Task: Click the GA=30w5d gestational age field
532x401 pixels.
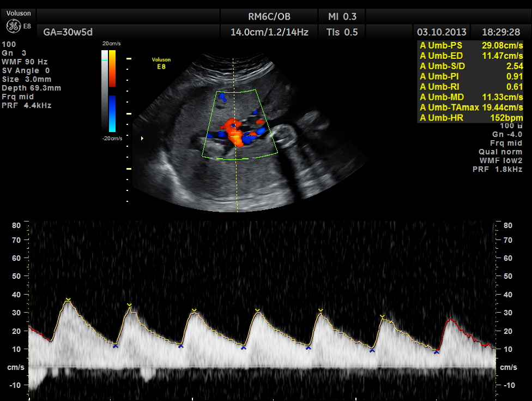Action: [64, 32]
